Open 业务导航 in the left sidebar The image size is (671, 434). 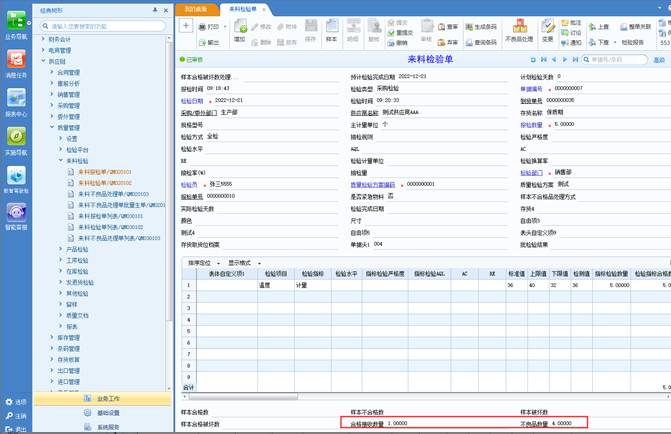tap(15, 23)
